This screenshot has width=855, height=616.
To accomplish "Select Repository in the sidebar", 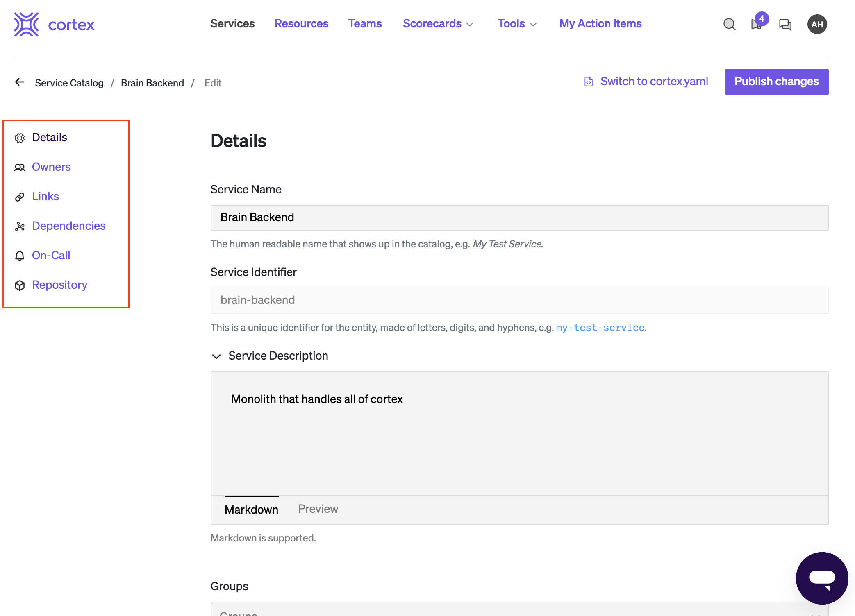I will (60, 285).
